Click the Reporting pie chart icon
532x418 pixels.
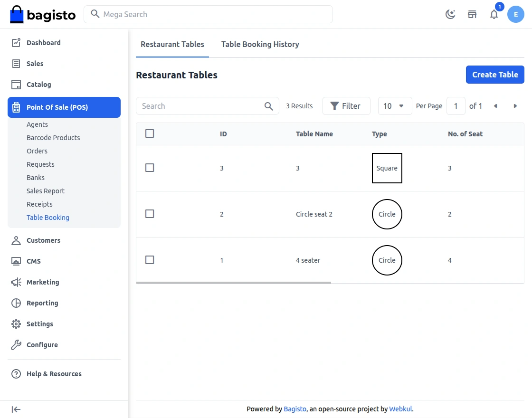click(16, 303)
